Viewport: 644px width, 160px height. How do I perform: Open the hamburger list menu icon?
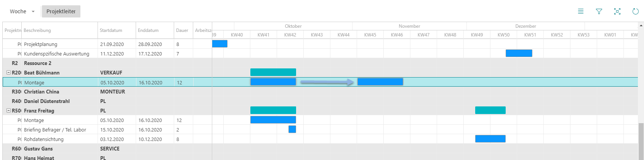(x=581, y=11)
